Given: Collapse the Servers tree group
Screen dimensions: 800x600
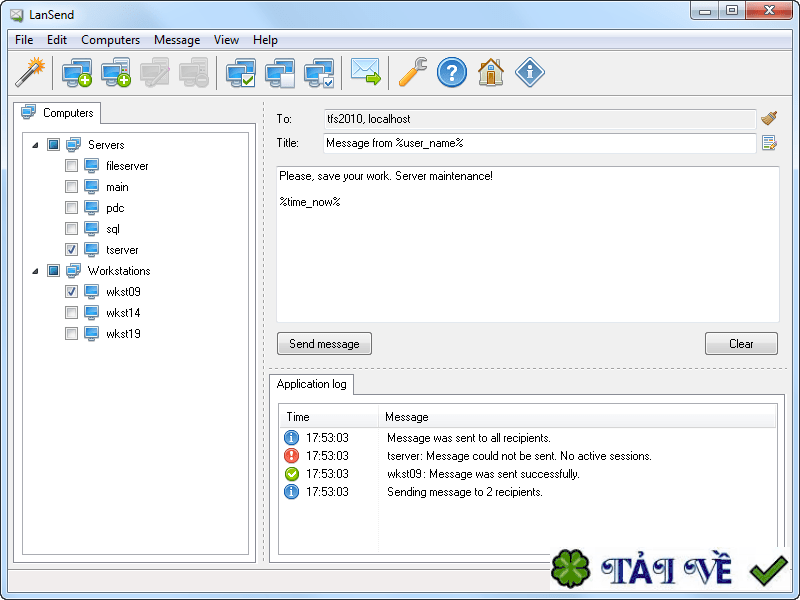Looking at the screenshot, I should 35,145.
